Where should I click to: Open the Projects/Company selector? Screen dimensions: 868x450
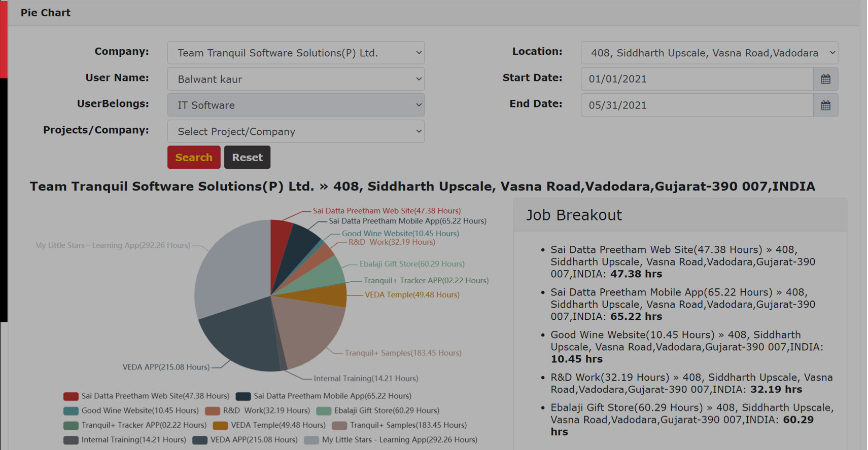[296, 132]
